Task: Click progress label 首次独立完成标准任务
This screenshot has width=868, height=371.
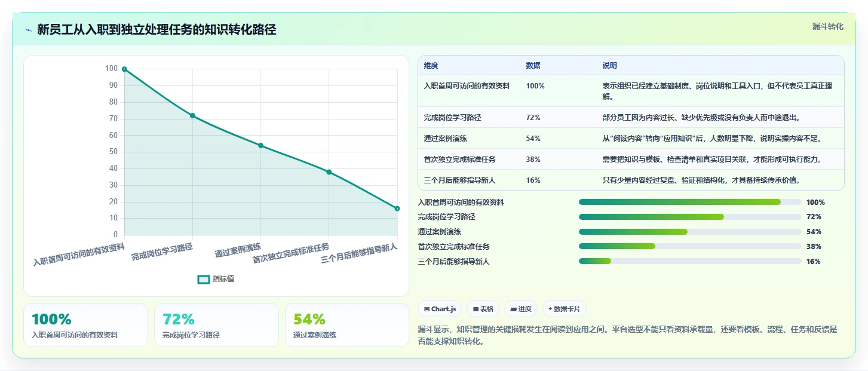Action: point(453,247)
